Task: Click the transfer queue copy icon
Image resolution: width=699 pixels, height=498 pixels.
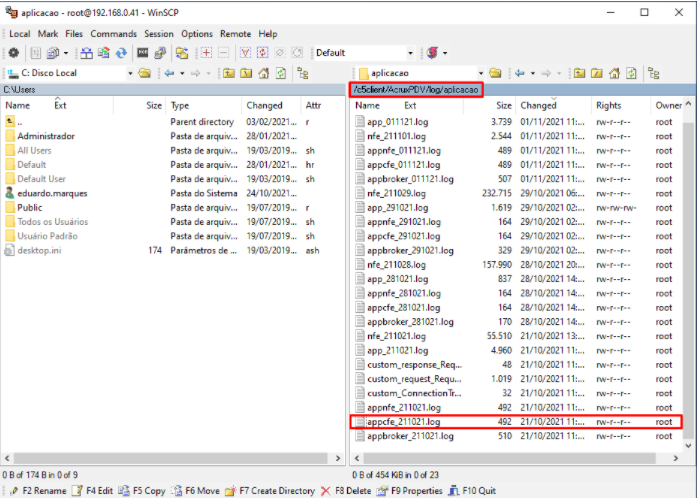Action: click(53, 53)
